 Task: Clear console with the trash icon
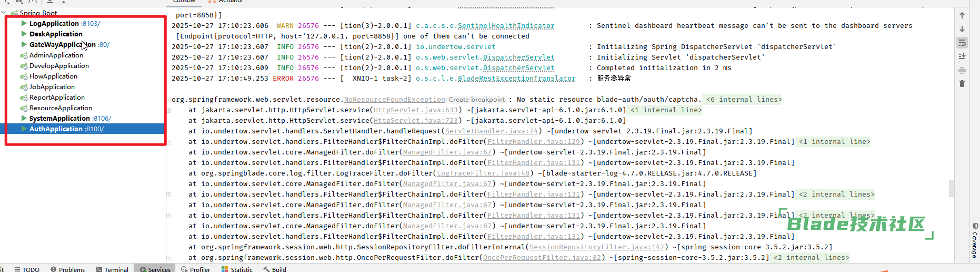pyautogui.click(x=962, y=84)
